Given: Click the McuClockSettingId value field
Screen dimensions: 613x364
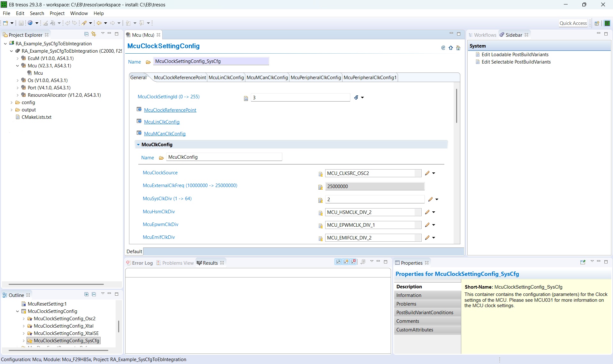Looking at the screenshot, I should tap(300, 98).
